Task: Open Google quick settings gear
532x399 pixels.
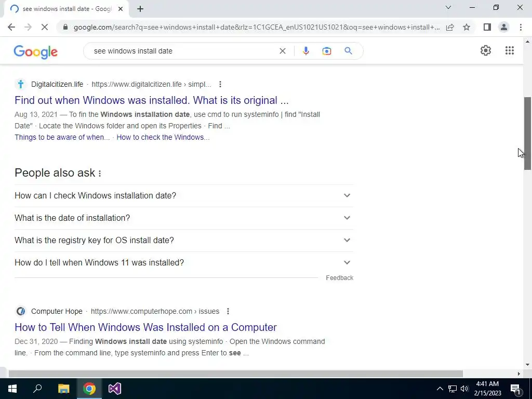Action: pyautogui.click(x=486, y=50)
